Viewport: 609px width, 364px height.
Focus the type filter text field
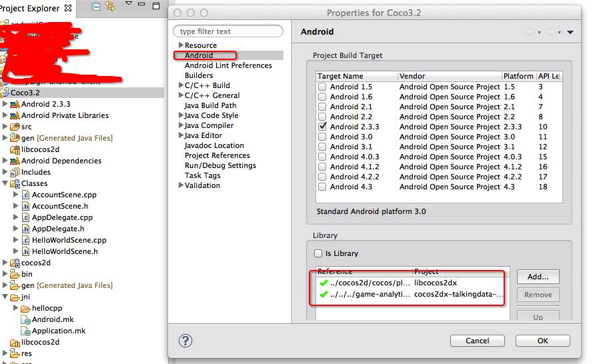(228, 31)
